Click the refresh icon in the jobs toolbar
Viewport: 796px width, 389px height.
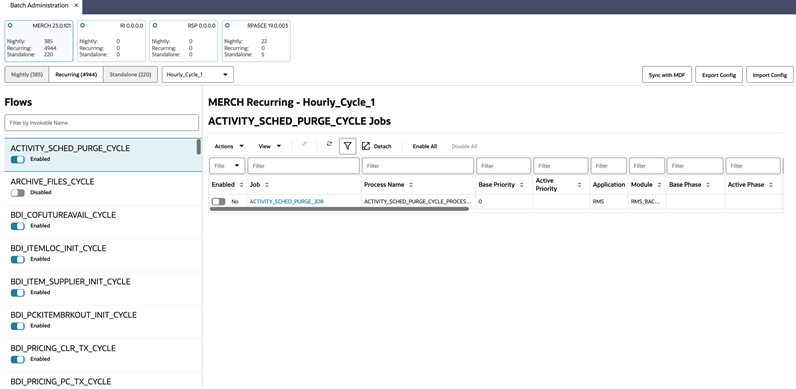pyautogui.click(x=329, y=144)
